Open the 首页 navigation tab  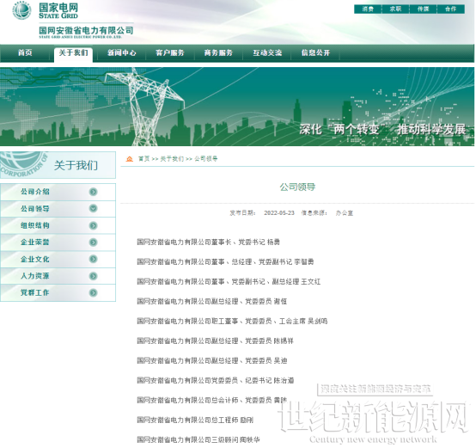click(x=25, y=52)
